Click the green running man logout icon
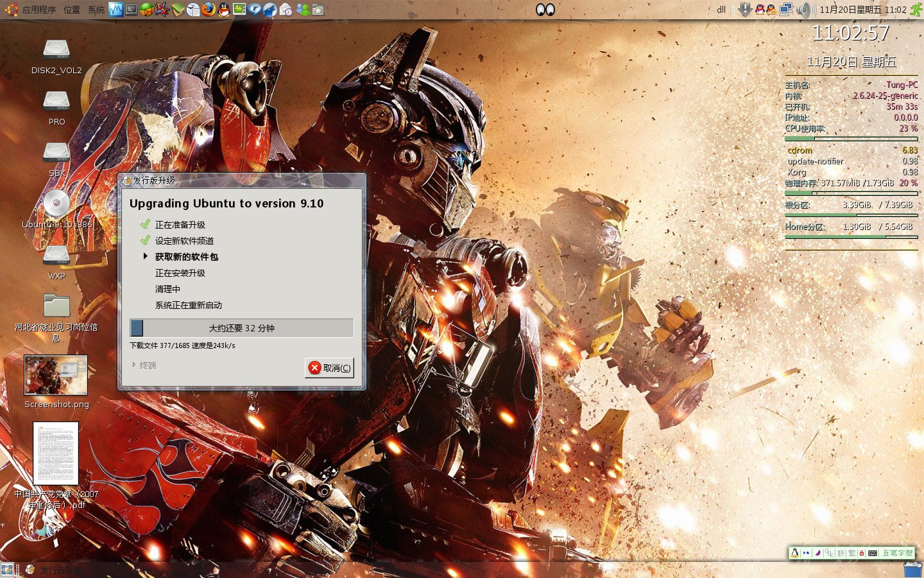Viewport: 924px width, 578px height. coord(916,10)
